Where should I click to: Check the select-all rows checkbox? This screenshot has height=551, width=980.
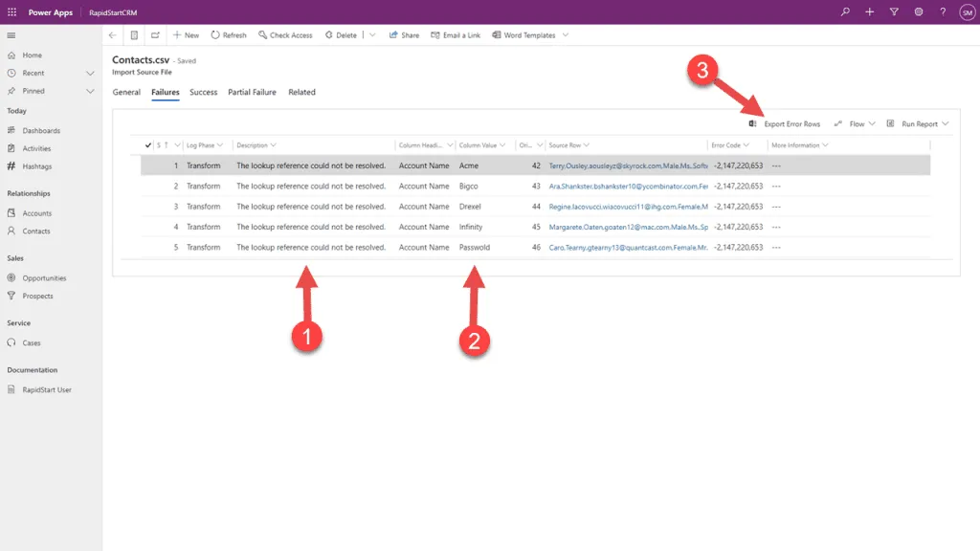point(146,144)
